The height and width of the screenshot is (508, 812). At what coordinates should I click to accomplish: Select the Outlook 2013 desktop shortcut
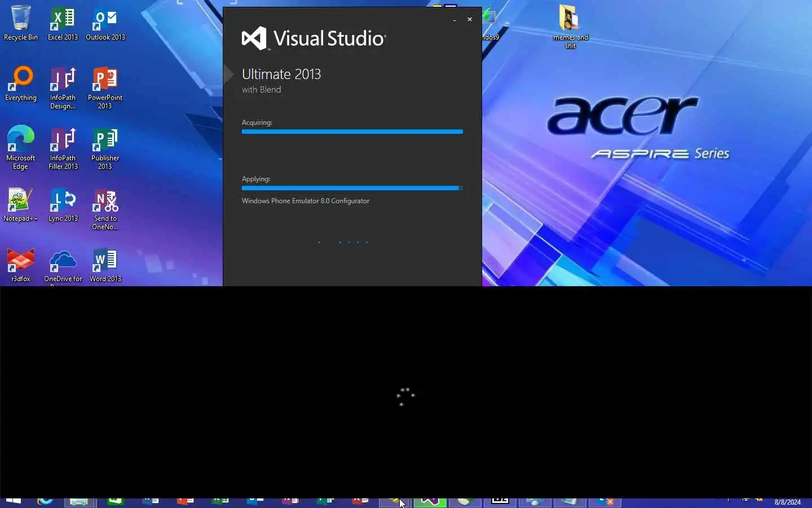point(105,23)
